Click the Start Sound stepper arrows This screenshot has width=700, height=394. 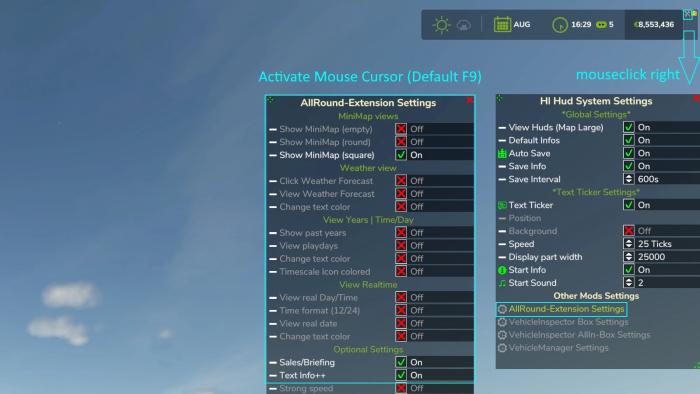point(629,282)
